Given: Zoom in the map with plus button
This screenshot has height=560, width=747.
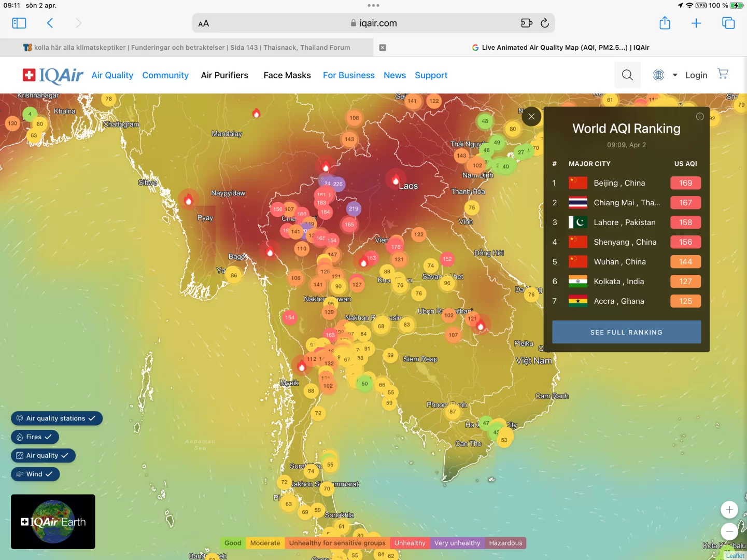Looking at the screenshot, I should point(729,510).
